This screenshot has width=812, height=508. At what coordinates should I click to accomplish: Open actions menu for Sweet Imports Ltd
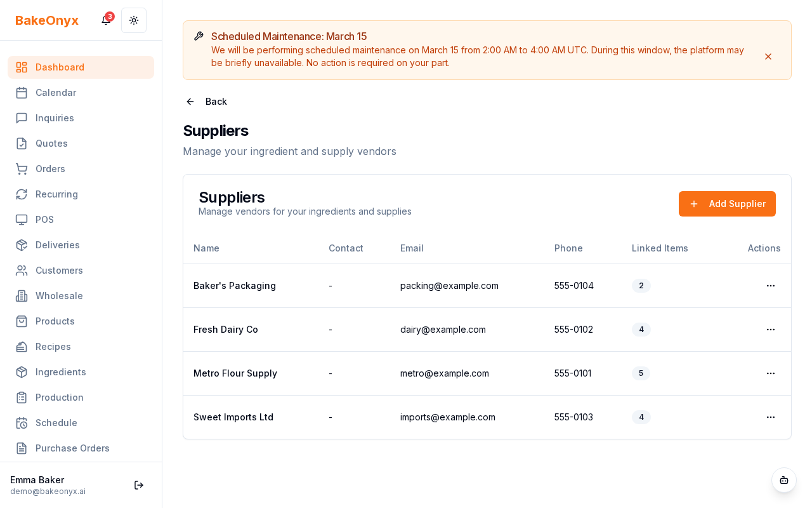[x=771, y=417]
